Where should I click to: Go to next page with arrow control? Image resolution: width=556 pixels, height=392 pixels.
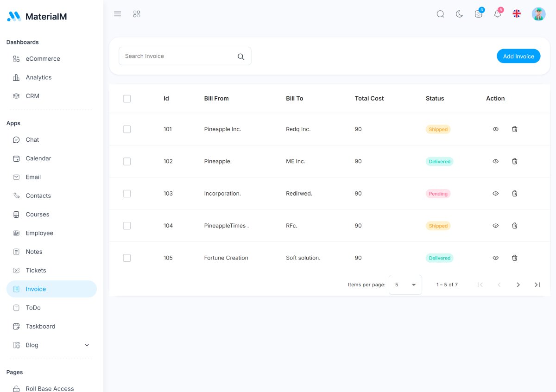[518, 285]
